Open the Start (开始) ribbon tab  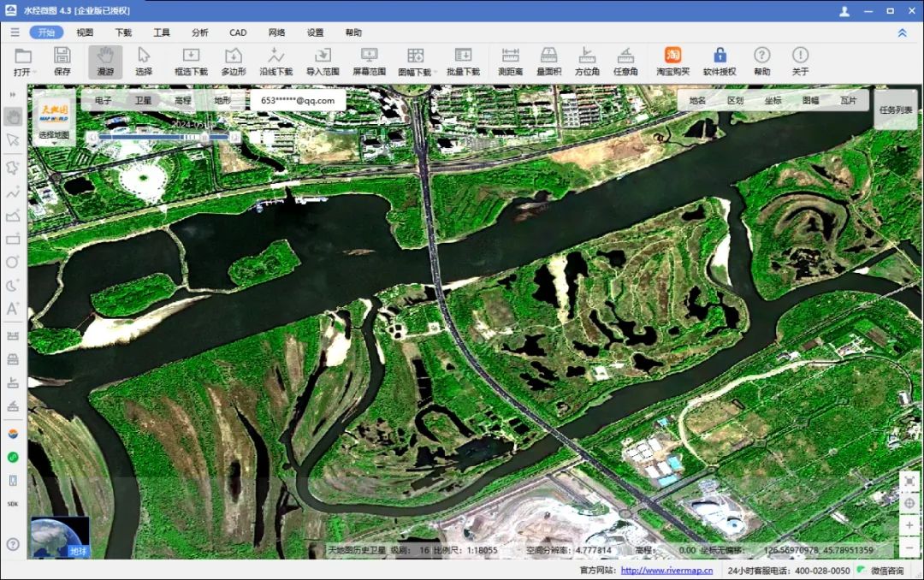pos(46,33)
